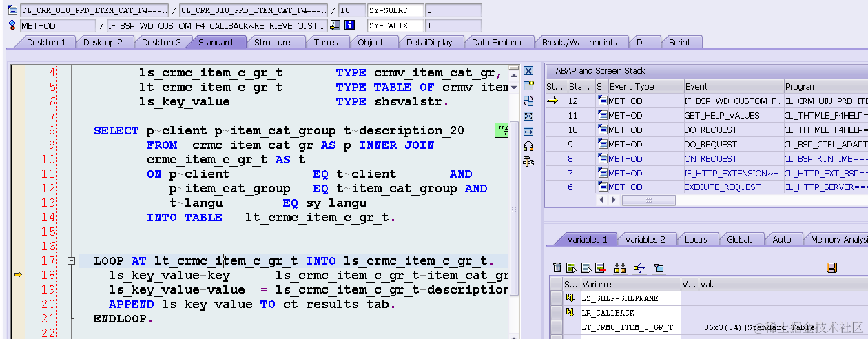Click the navigation icon left of the info icon

[335, 25]
